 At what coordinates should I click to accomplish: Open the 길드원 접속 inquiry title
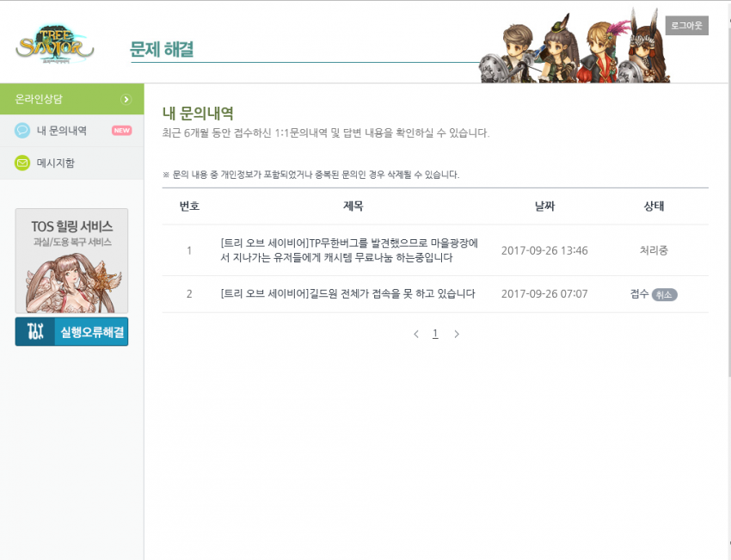347,294
